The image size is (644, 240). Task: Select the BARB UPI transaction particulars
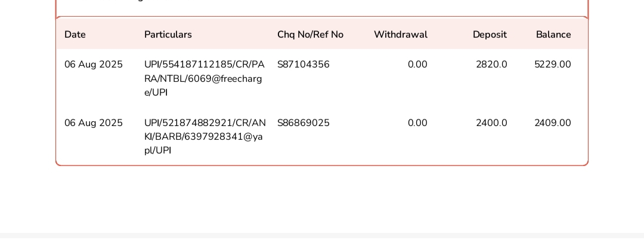[x=204, y=137]
